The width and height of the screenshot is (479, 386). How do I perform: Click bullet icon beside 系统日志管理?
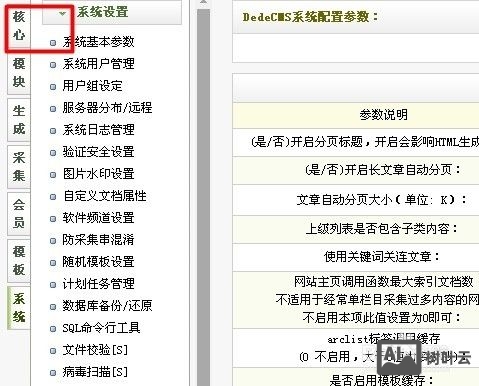pyautogui.click(x=53, y=131)
